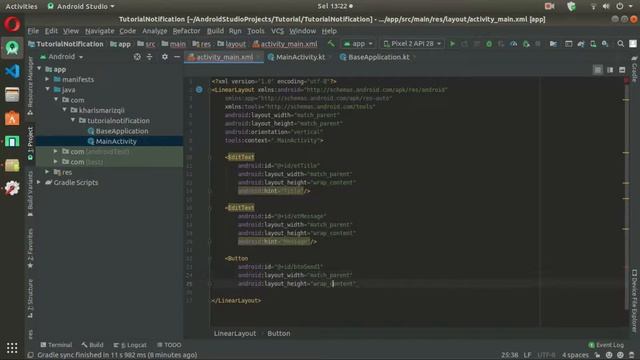Click Button in the XML breadcrumb
This screenshot has width=640, height=360.
279,333
